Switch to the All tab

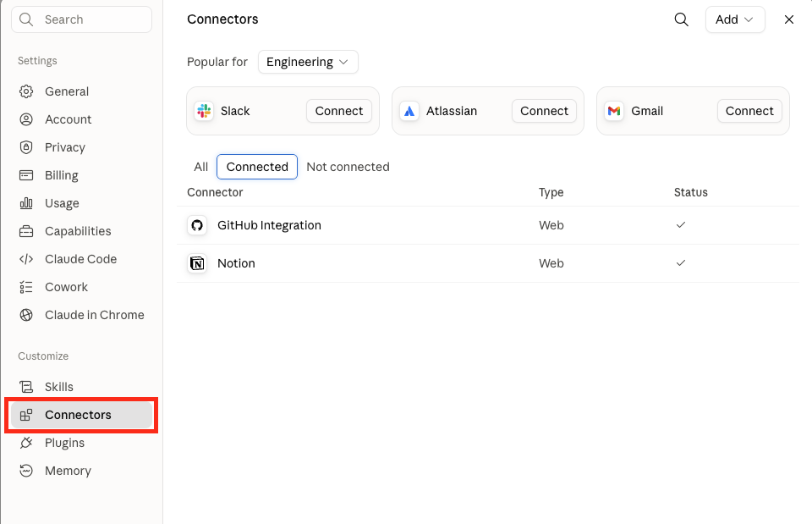pyautogui.click(x=201, y=167)
